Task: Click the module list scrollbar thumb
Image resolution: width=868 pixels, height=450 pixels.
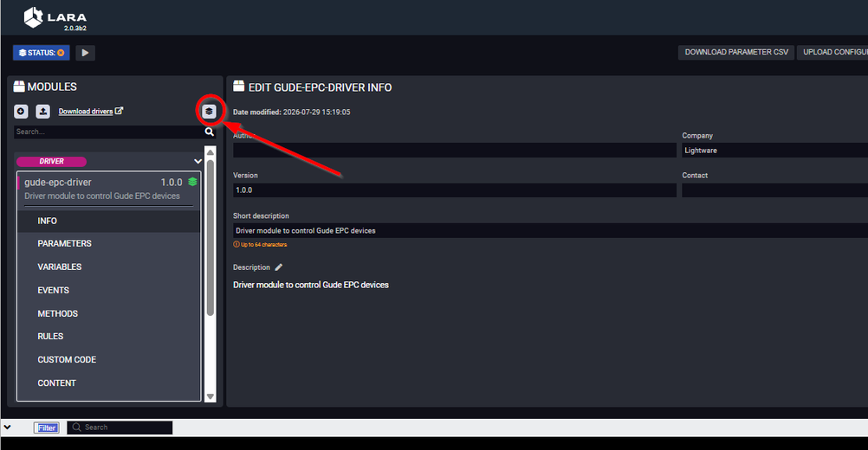Action: (x=211, y=238)
